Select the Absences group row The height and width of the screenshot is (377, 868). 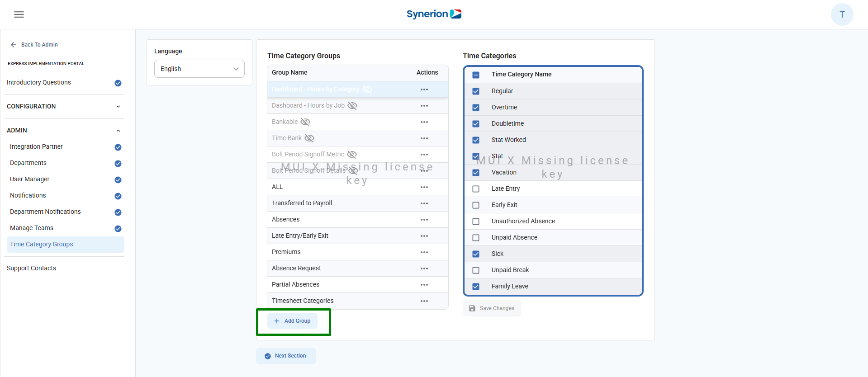click(x=358, y=220)
